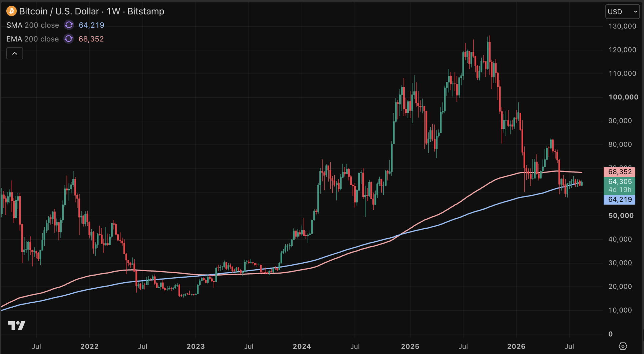Click the Jul label between 2023 and 2024
The image size is (644, 354).
(249, 346)
